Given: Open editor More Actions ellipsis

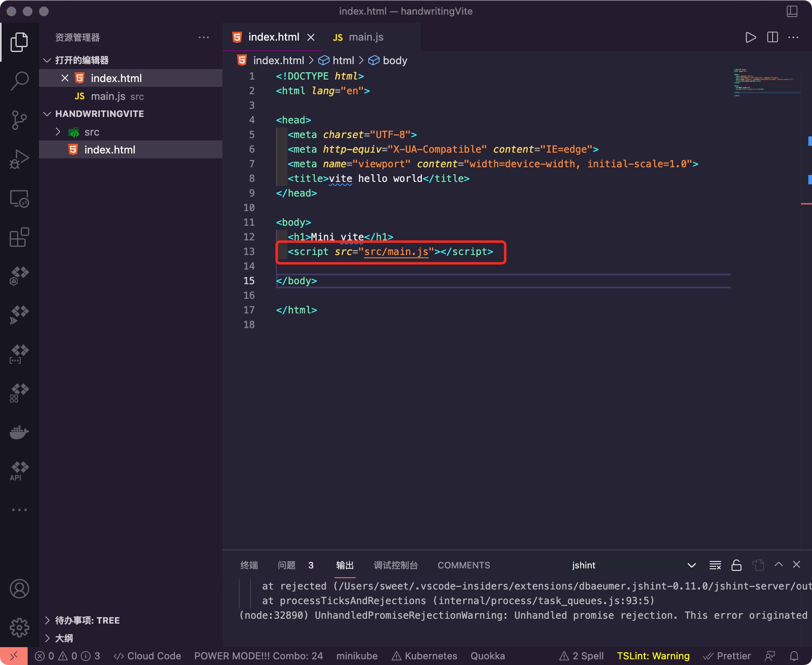Looking at the screenshot, I should [x=793, y=37].
